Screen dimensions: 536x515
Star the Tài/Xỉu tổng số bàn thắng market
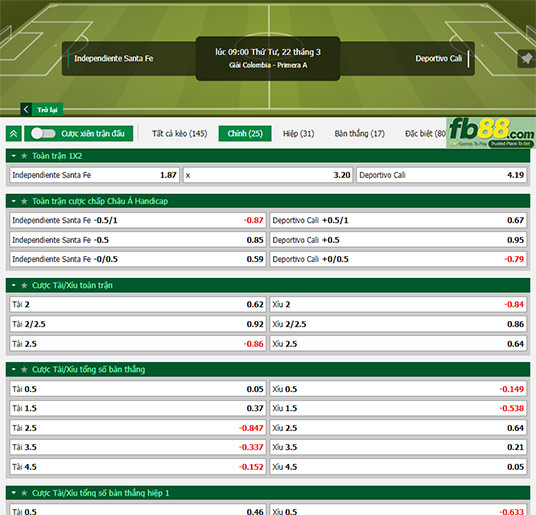click(24, 369)
